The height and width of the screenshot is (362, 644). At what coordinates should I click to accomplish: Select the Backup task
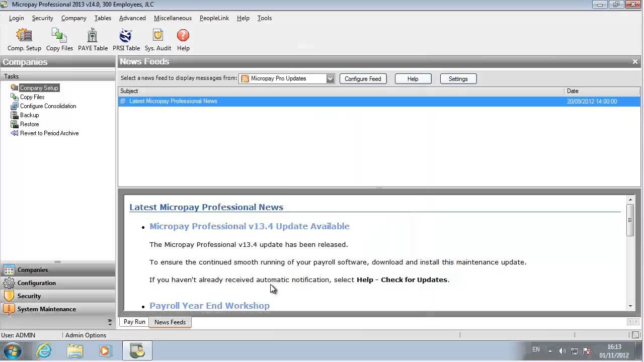[29, 115]
